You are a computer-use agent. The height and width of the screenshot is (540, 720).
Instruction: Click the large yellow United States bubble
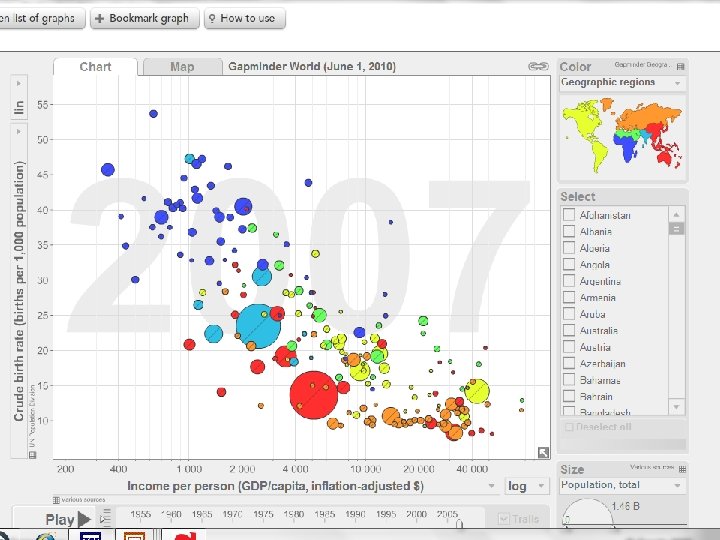477,391
